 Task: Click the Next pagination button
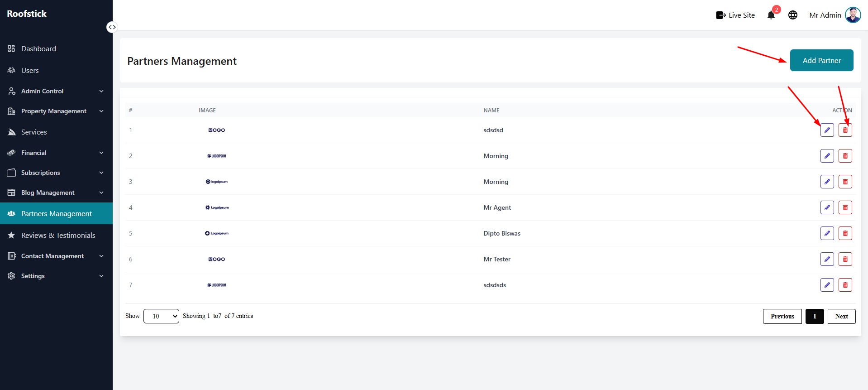pos(842,316)
